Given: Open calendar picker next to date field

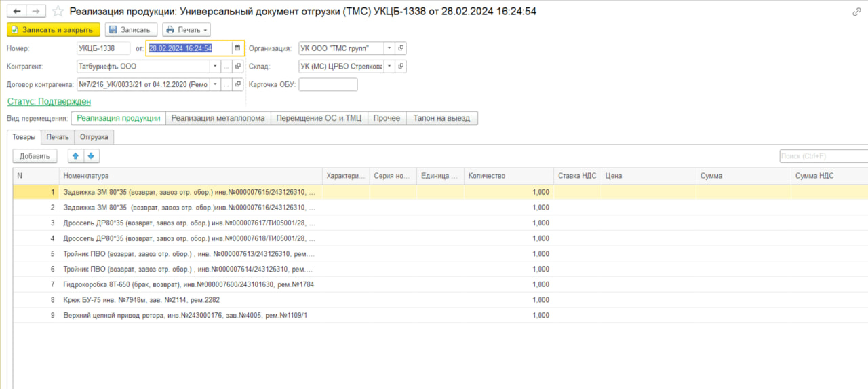Looking at the screenshot, I should coord(237,48).
